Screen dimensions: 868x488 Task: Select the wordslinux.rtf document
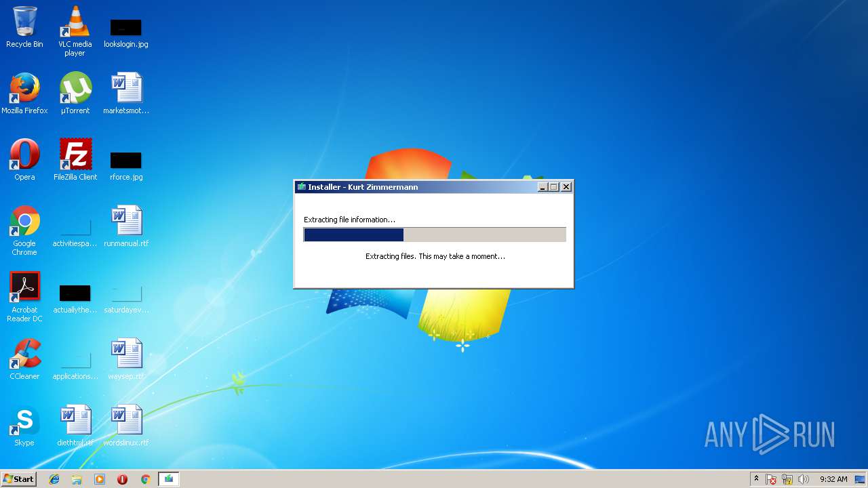(125, 426)
